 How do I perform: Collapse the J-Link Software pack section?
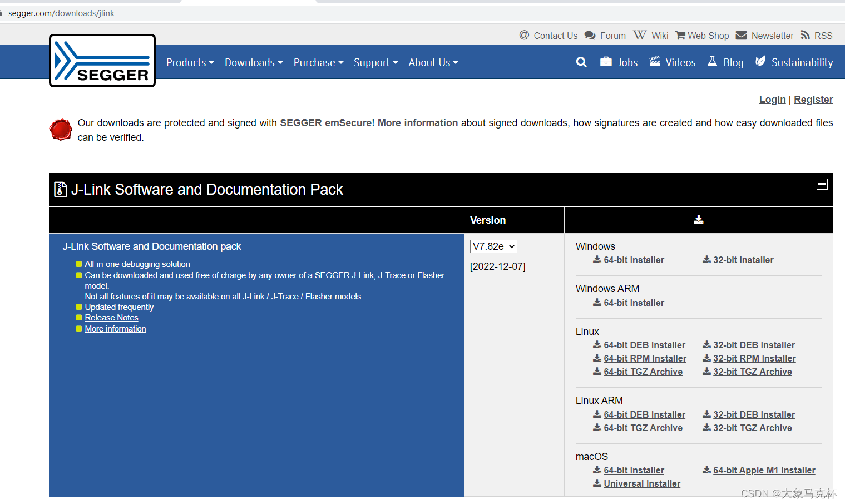[x=822, y=184]
